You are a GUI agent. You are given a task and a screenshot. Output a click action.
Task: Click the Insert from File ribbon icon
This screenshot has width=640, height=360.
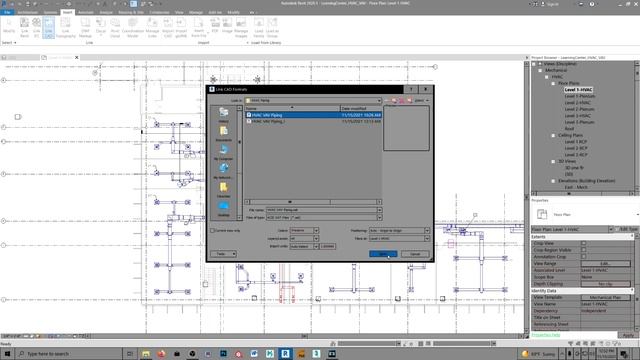coord(198,27)
